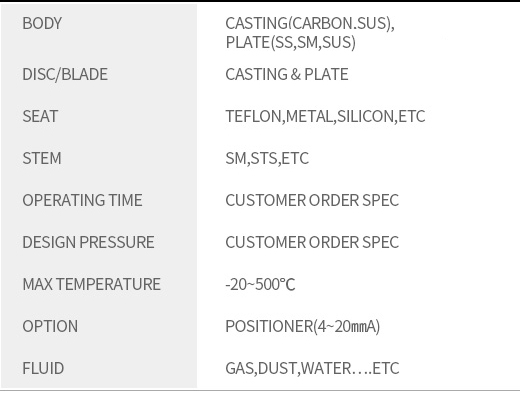Image resolution: width=520 pixels, height=396 pixels.
Task: Select the GAS,DUST,WATER....ETC value
Action: 312,368
